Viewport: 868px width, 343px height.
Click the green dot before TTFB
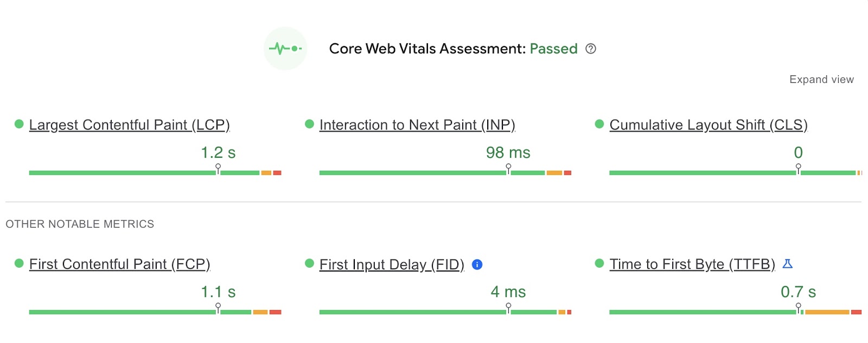(x=599, y=264)
